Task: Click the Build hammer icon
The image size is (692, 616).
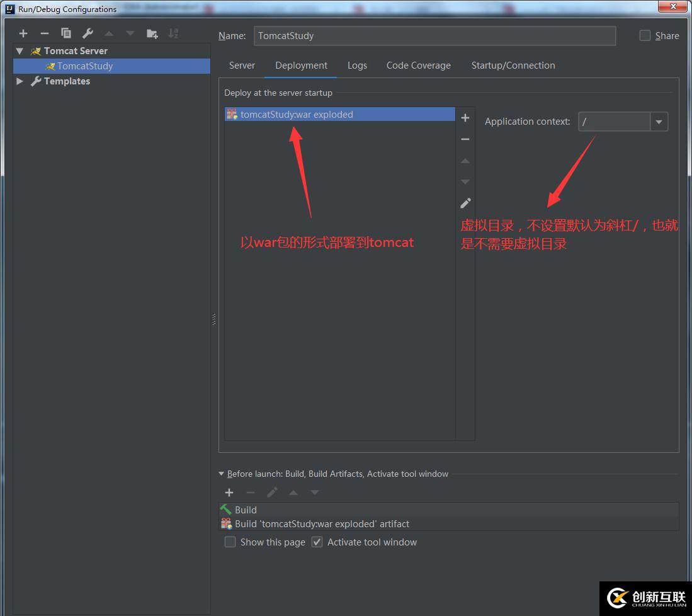Action: (226, 509)
